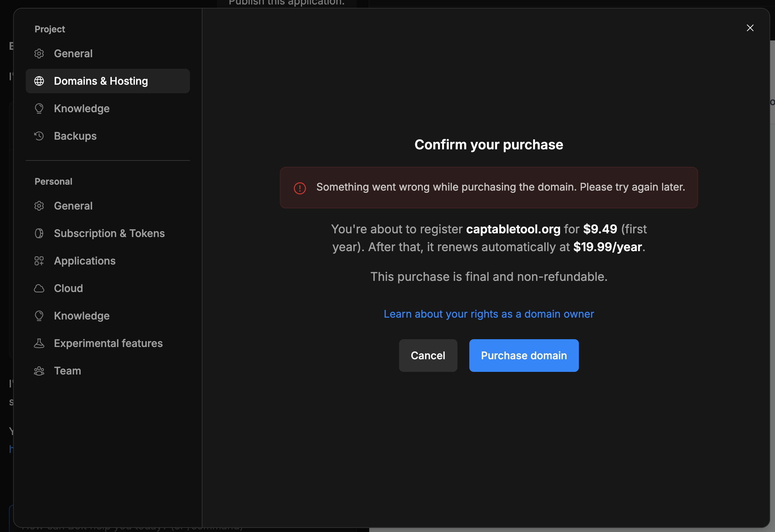Go to Personal General settings
The image size is (775, 532).
pyautogui.click(x=73, y=206)
